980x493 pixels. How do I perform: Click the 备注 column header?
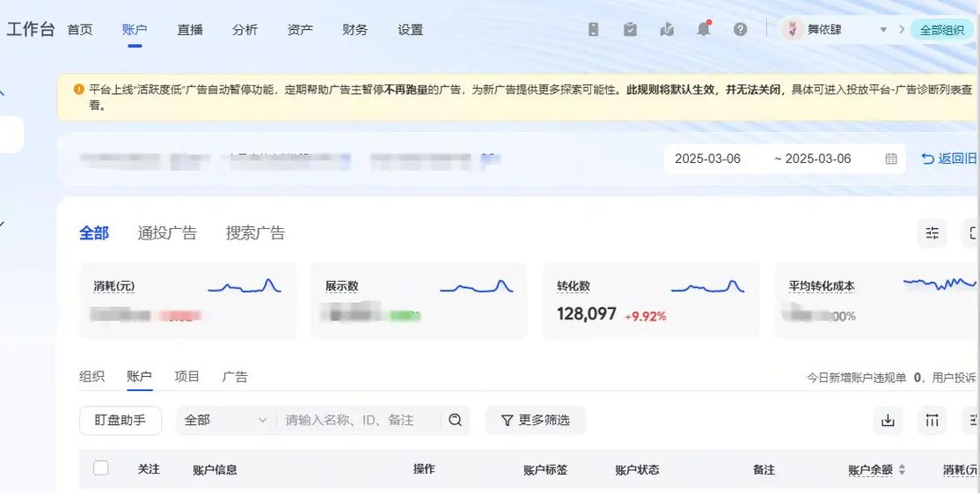[x=764, y=470]
